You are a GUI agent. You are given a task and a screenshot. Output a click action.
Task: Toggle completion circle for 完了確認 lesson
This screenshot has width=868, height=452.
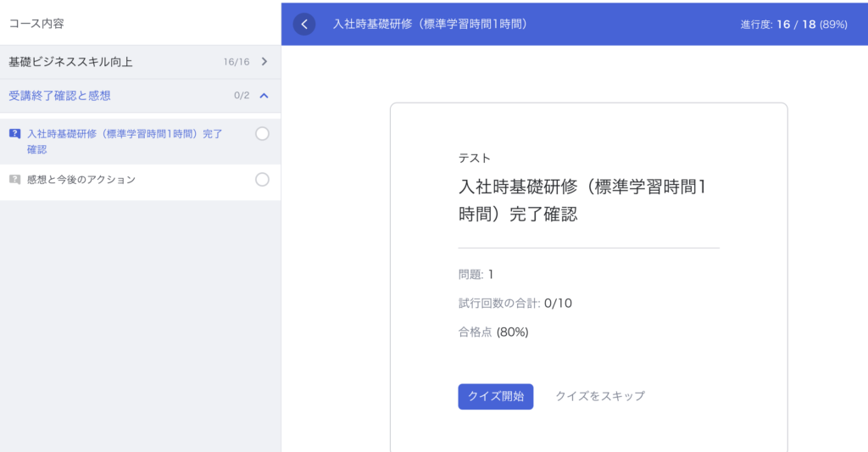(262, 134)
